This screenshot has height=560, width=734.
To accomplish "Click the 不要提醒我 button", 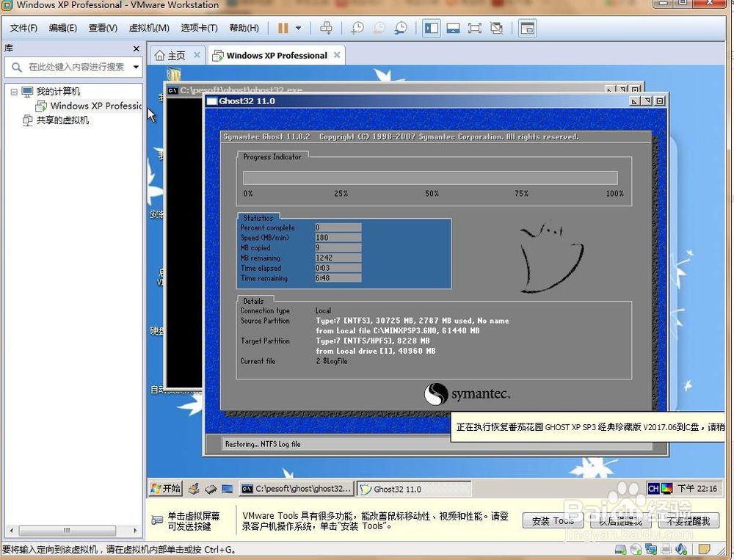I will click(x=688, y=521).
